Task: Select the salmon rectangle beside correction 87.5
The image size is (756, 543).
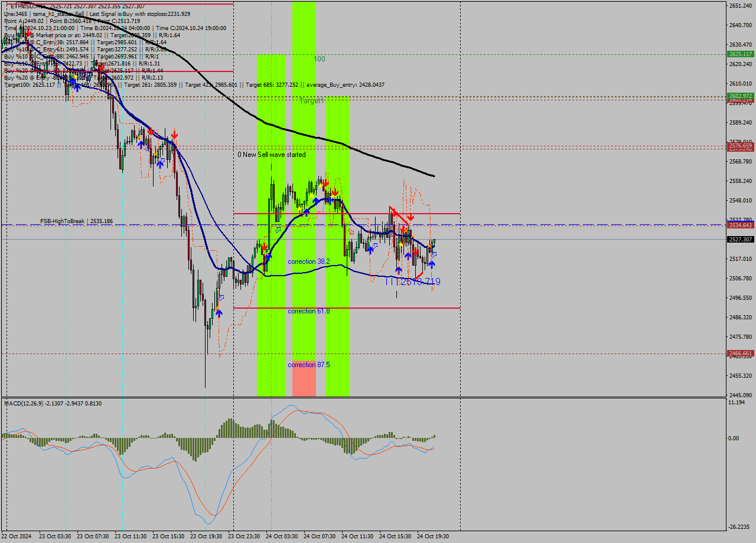Action: pyautogui.click(x=304, y=378)
